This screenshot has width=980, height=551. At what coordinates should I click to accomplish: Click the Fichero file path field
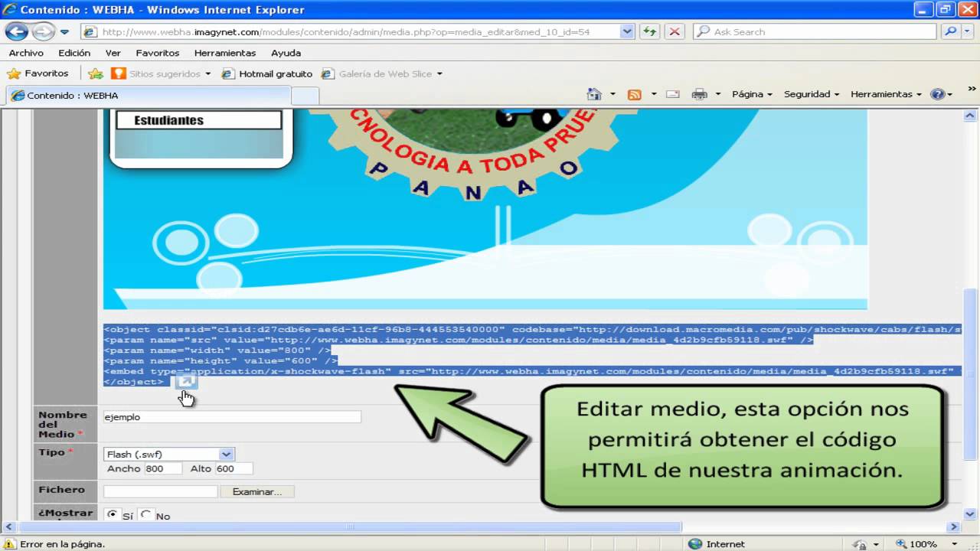[x=161, y=491]
